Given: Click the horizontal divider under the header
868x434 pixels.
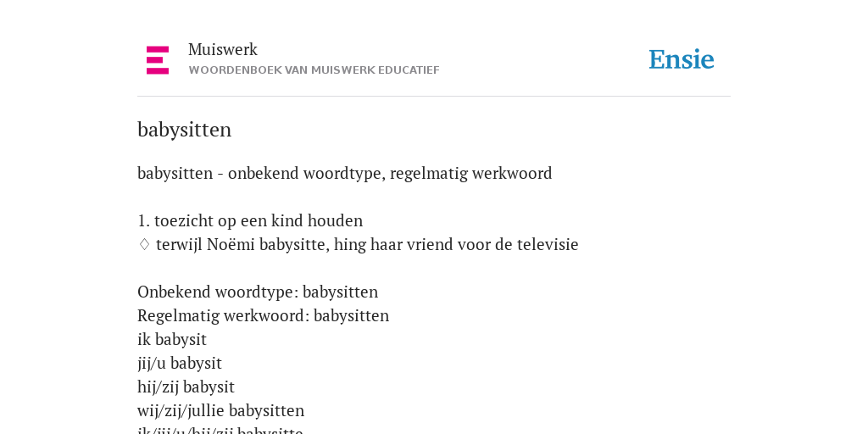Looking at the screenshot, I should click(x=434, y=97).
